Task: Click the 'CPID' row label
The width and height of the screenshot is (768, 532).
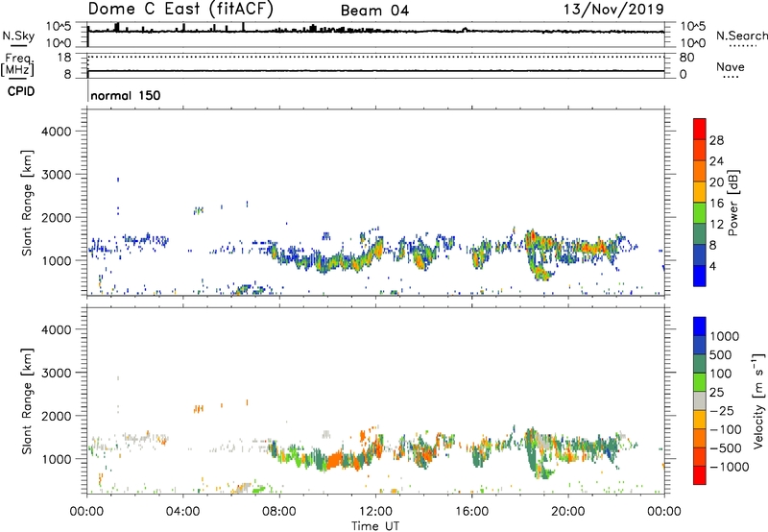Action: (x=21, y=91)
